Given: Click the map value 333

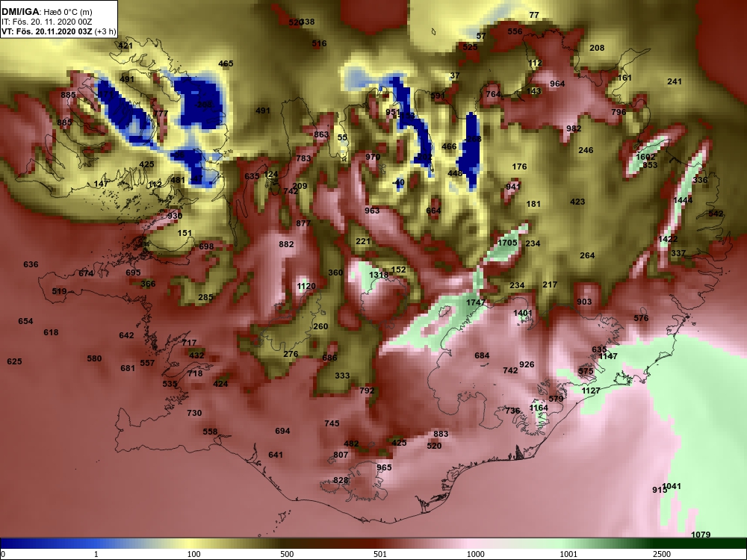Looking at the screenshot, I should coord(342,376).
